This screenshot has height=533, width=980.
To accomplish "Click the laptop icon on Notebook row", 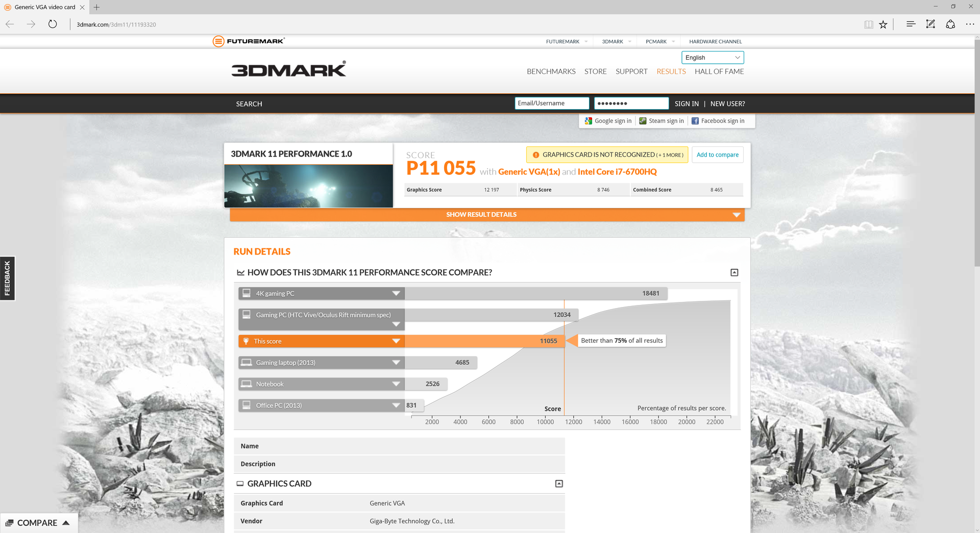I will 247,384.
